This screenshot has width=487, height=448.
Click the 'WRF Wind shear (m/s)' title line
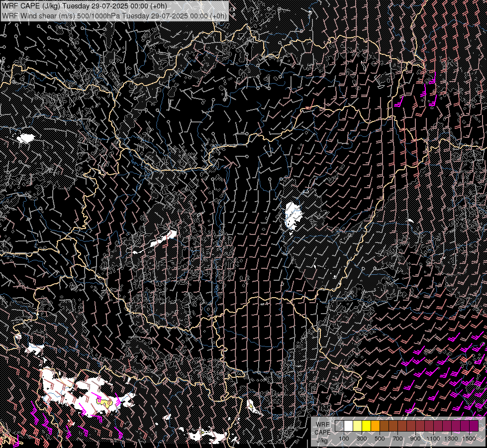point(114,15)
